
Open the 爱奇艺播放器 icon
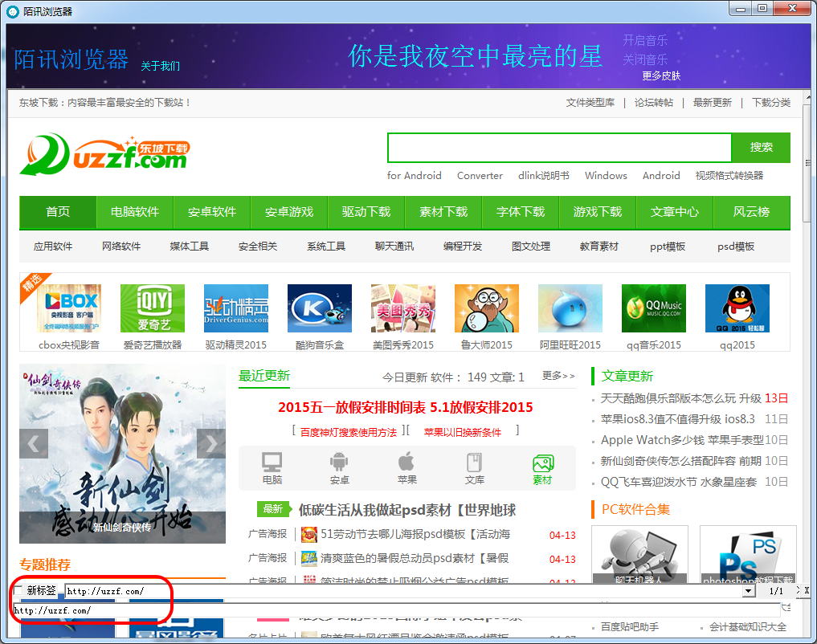[x=153, y=308]
